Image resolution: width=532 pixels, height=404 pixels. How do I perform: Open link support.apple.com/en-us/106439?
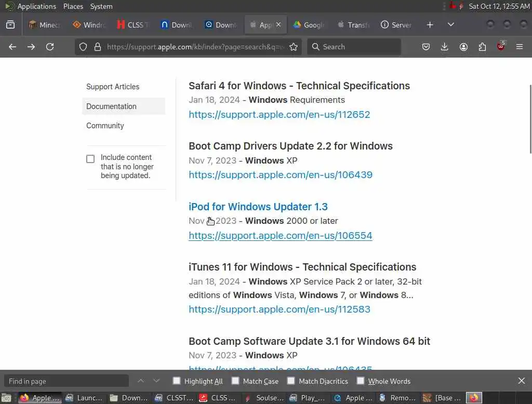[281, 174]
